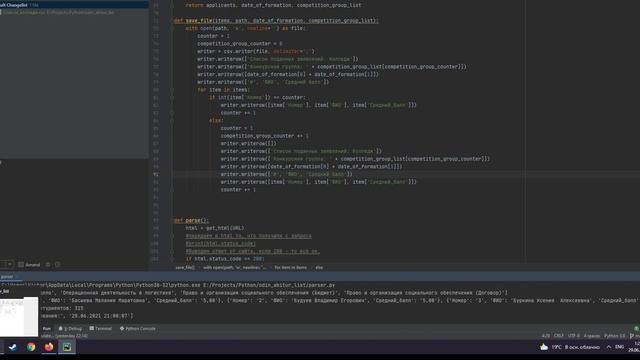This screenshot has width=640, height=360.
Task: Click the 'competition_group_counter = 0' line
Action: coord(240,44)
